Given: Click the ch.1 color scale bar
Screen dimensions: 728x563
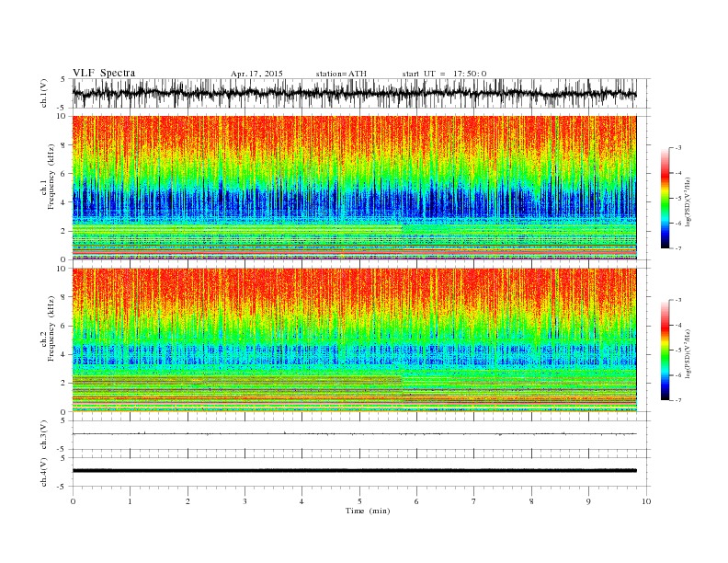Looking at the screenshot, I should coord(665,199).
